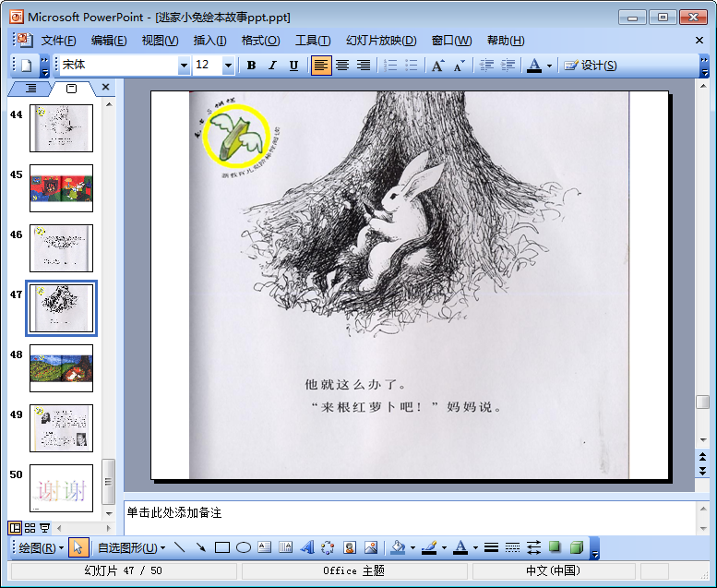Toggle Italic formatting
This screenshot has height=588, width=717.
pos(272,66)
